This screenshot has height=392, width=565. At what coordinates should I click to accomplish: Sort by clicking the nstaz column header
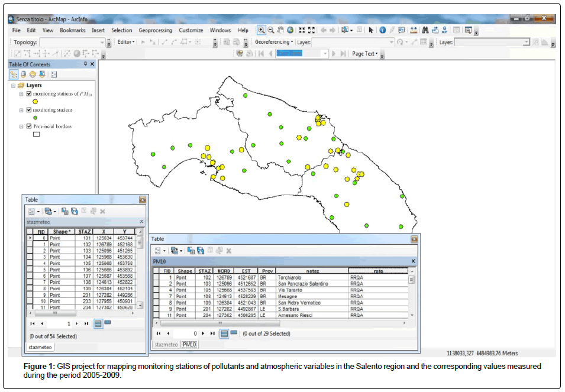pyautogui.click(x=312, y=271)
